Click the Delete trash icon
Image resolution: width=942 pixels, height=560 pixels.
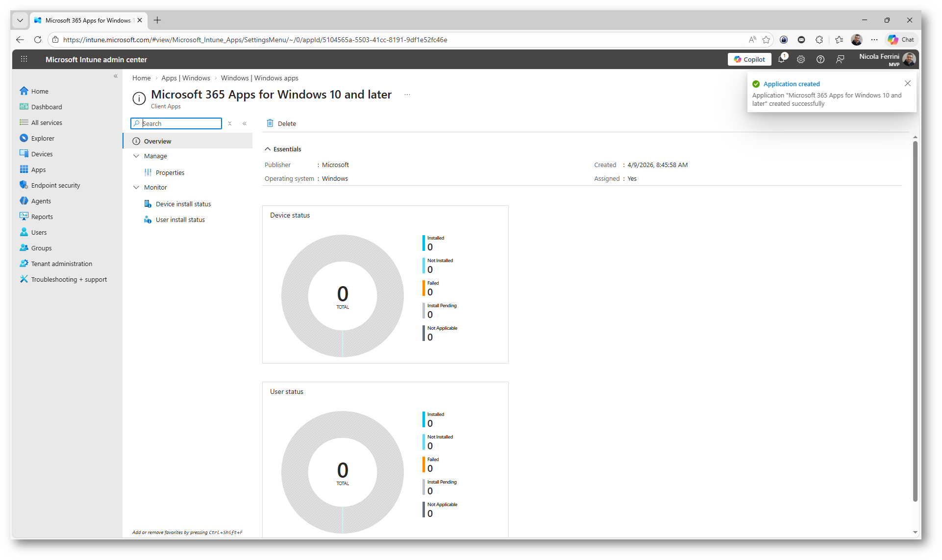point(270,123)
